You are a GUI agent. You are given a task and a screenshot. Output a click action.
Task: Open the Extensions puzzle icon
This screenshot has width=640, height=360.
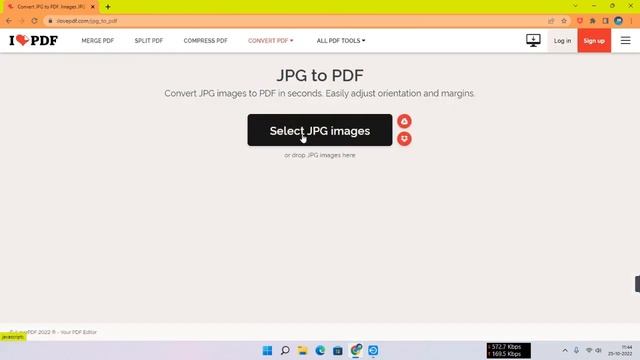[x=593, y=21]
